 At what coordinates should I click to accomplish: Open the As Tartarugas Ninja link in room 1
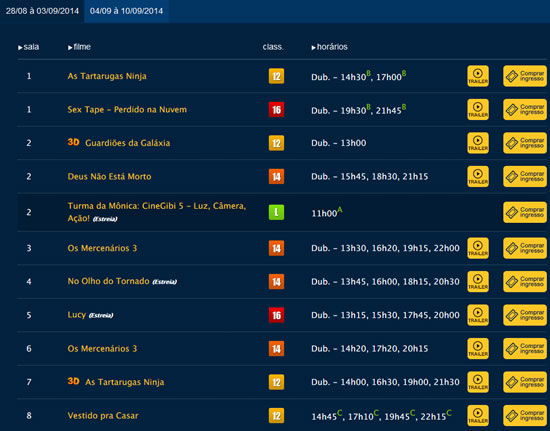107,76
